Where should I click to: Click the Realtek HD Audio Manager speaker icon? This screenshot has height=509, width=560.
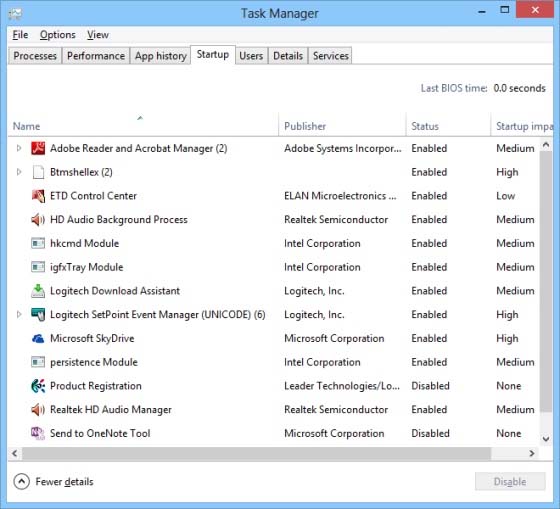pyautogui.click(x=38, y=409)
